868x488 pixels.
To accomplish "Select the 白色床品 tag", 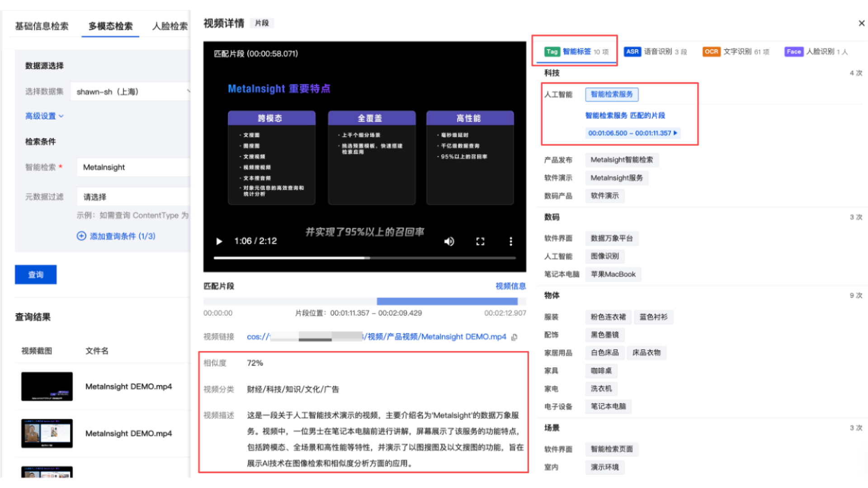I will pos(605,353).
